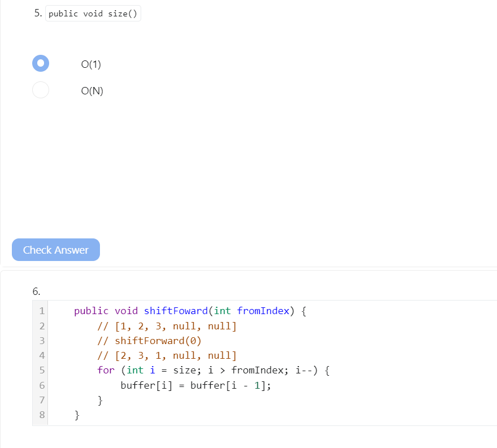The width and height of the screenshot is (497, 448).
Task: Select the O(1) radio button
Action: pos(41,63)
